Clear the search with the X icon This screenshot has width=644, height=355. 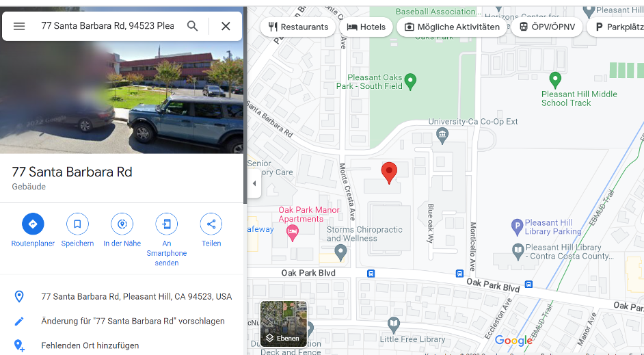pyautogui.click(x=226, y=26)
